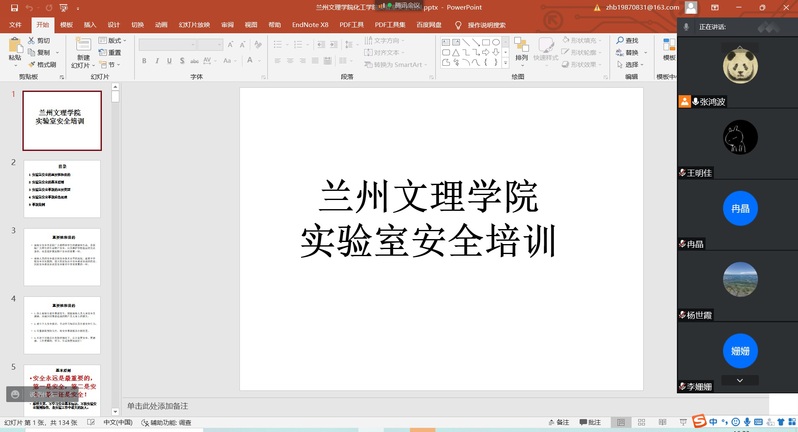Click the Notes (备注) button in status bar
This screenshot has width=798, height=432.
558,422
